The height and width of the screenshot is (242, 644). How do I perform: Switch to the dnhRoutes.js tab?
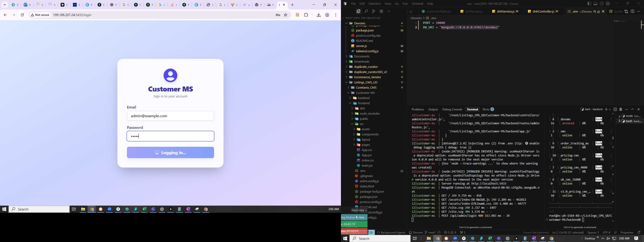click(474, 12)
